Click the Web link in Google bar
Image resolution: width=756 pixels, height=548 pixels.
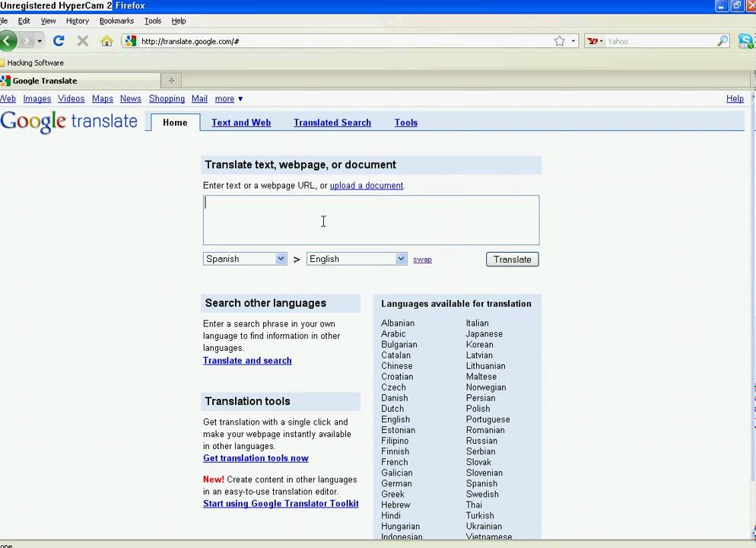point(8,98)
